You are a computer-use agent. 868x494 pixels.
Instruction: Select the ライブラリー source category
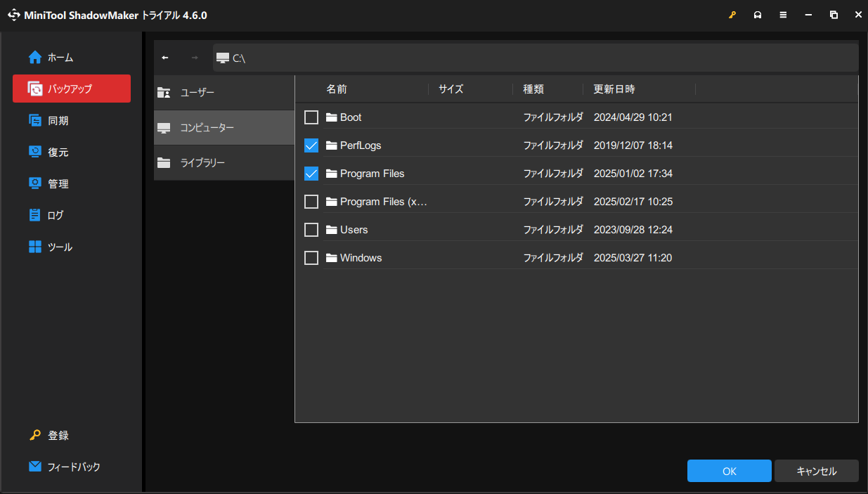[x=224, y=163]
